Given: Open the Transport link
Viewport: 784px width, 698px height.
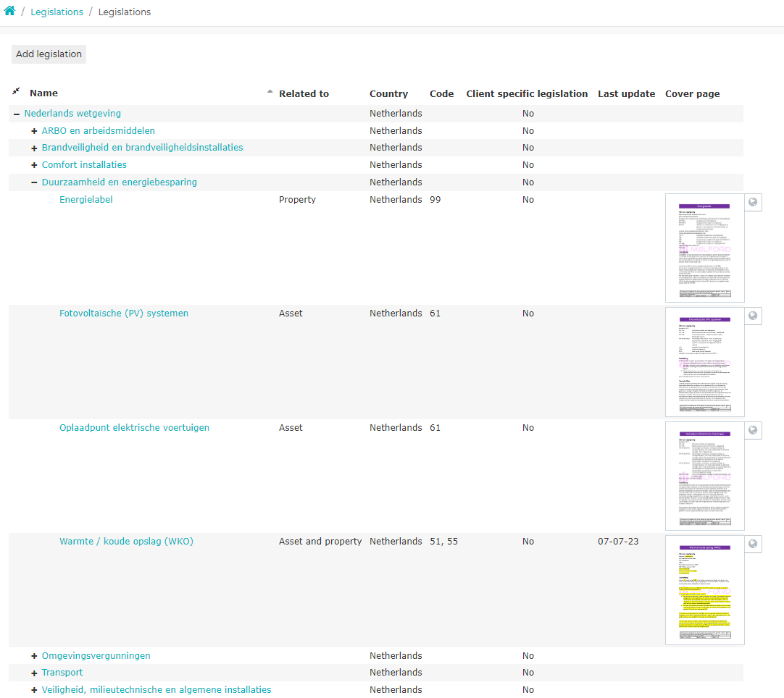Looking at the screenshot, I should 62,673.
